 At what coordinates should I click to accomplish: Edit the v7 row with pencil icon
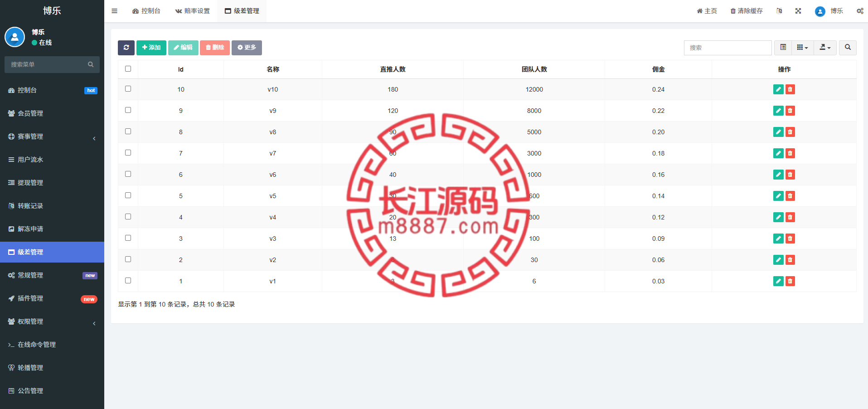(x=778, y=153)
